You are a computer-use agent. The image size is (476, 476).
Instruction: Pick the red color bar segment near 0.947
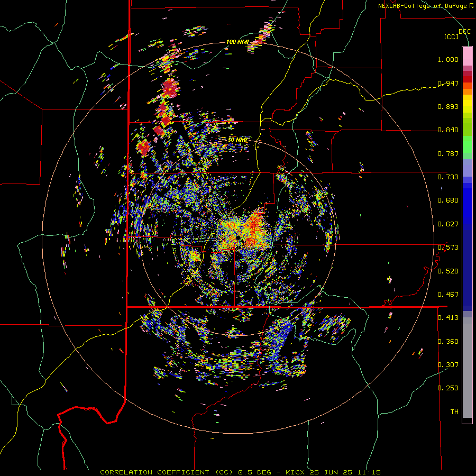(x=467, y=79)
